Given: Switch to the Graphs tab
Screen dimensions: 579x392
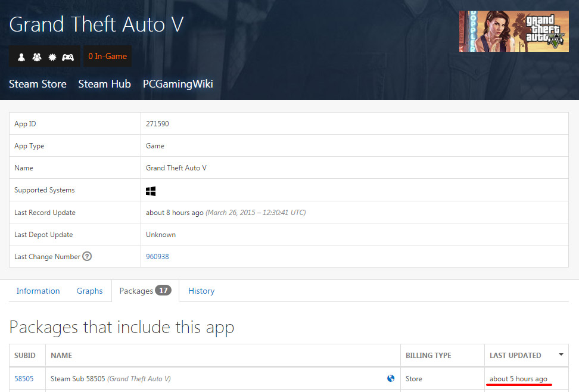Looking at the screenshot, I should click(90, 291).
